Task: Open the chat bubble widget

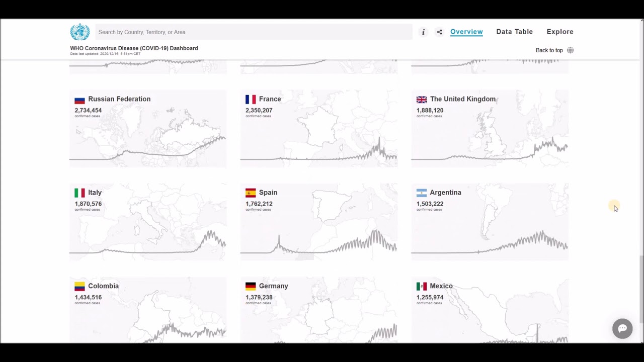Action: [x=622, y=328]
